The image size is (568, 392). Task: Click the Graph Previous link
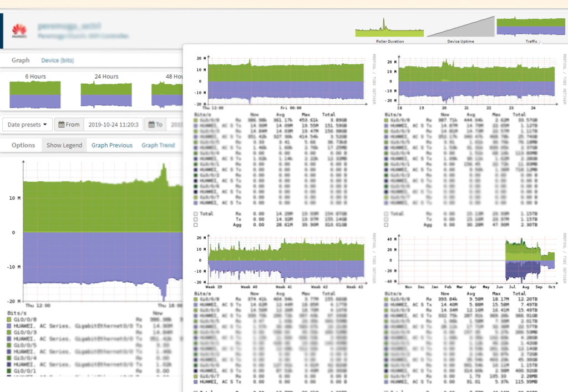coord(112,145)
